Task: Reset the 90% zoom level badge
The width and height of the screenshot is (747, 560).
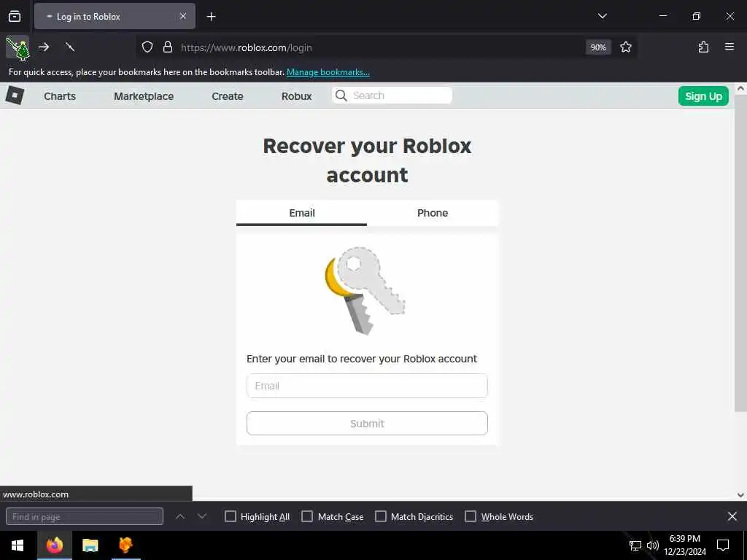Action: point(598,47)
